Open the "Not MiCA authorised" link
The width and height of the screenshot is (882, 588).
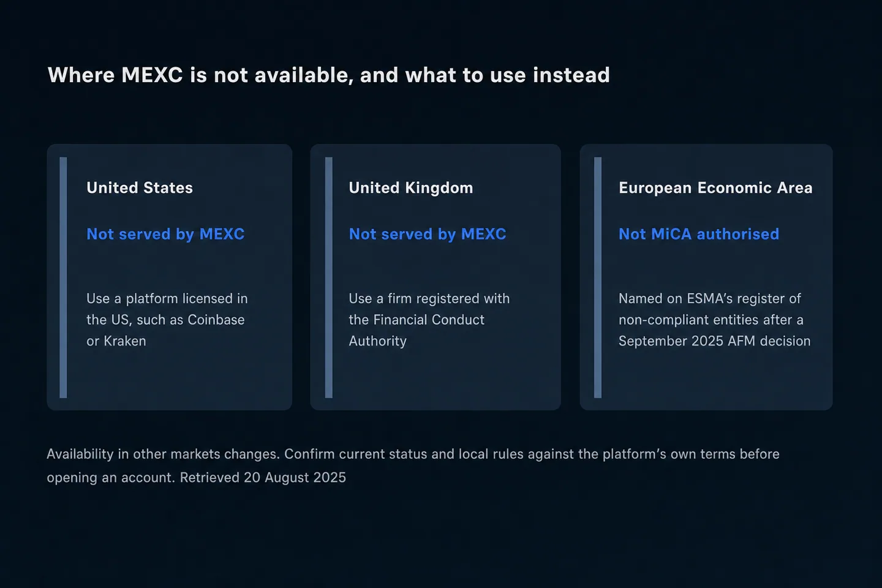coord(699,235)
